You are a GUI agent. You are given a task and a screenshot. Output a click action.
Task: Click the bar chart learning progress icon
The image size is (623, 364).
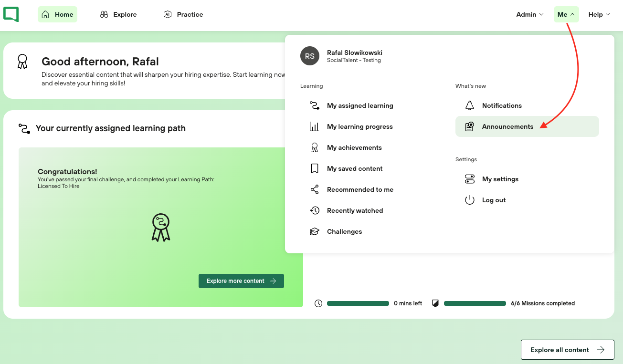tap(315, 126)
